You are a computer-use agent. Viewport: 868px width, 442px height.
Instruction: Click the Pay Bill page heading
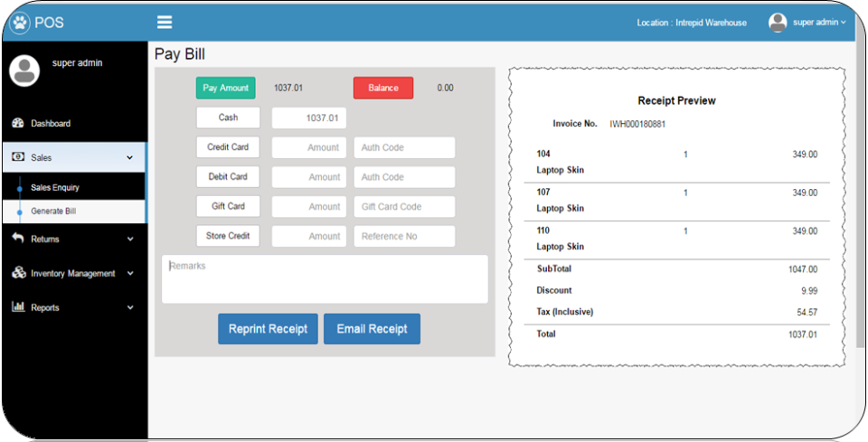coord(179,54)
